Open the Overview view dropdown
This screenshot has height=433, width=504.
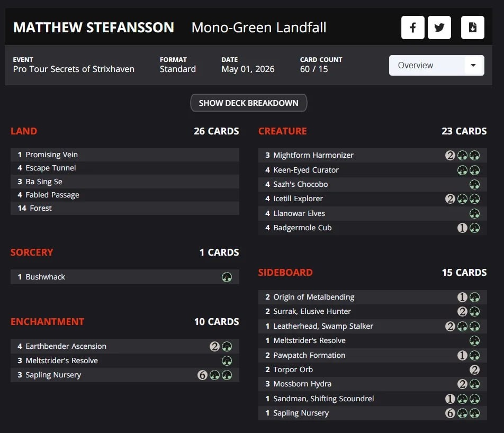tap(436, 65)
